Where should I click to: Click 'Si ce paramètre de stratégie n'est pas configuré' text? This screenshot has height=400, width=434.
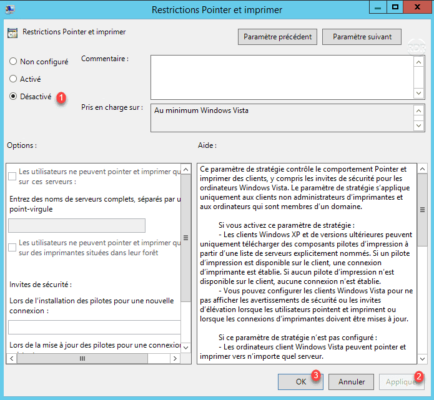coord(298,337)
